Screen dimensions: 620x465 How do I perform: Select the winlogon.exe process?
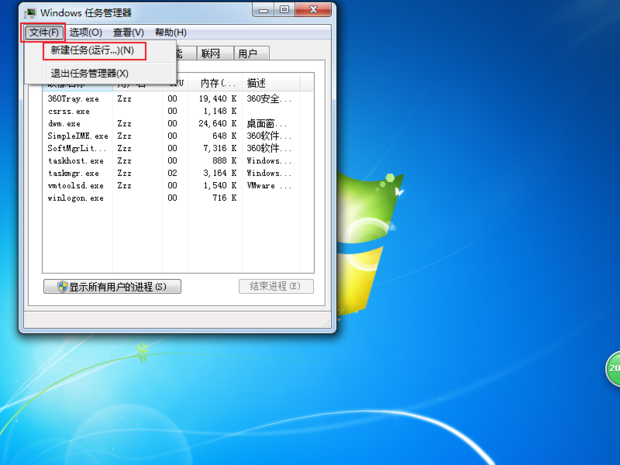pyautogui.click(x=76, y=198)
